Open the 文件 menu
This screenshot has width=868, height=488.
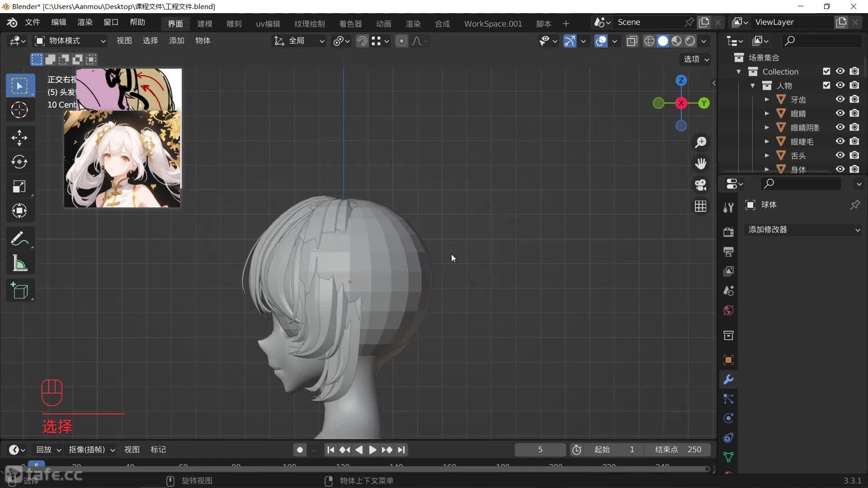point(33,23)
